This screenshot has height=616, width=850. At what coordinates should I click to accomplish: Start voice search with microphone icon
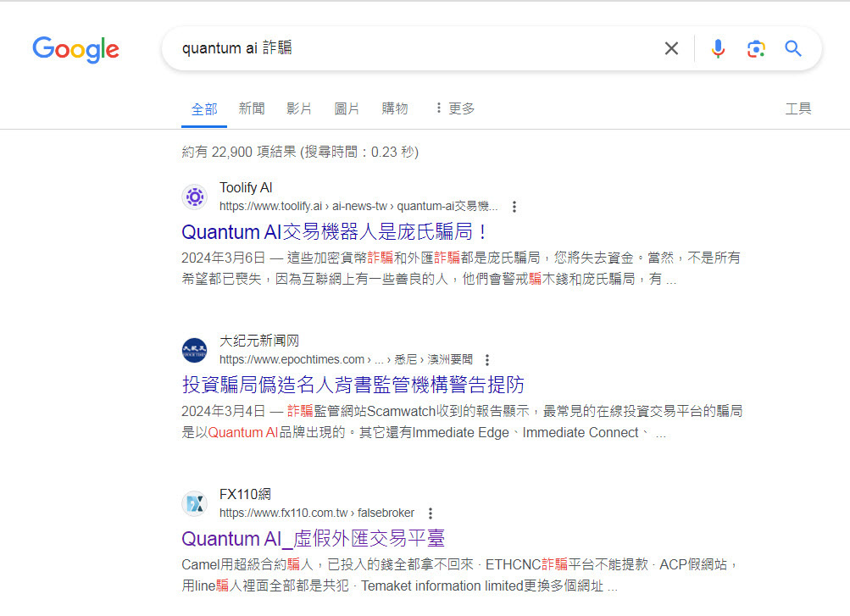[718, 49]
